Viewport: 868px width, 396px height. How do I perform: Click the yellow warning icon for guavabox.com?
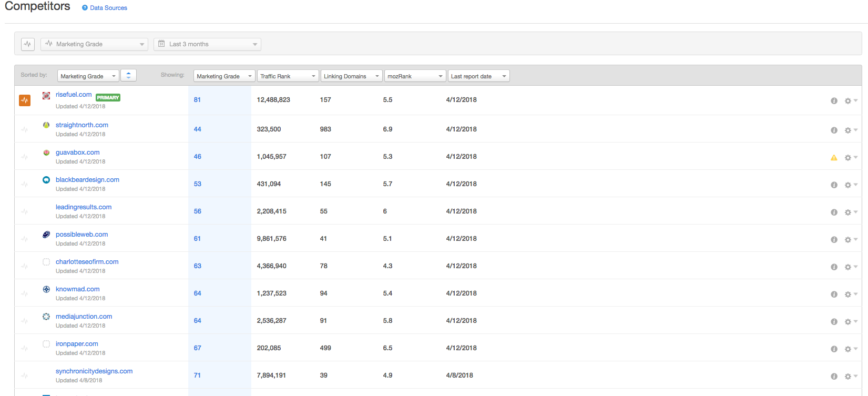click(x=834, y=158)
